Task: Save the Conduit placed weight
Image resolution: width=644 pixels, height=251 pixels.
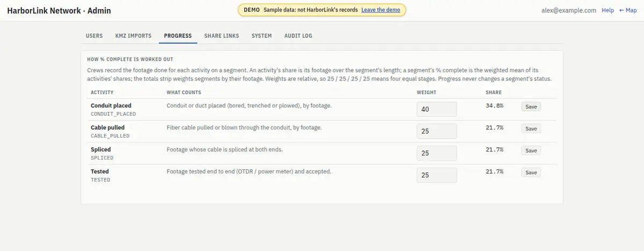Action: coord(531,107)
